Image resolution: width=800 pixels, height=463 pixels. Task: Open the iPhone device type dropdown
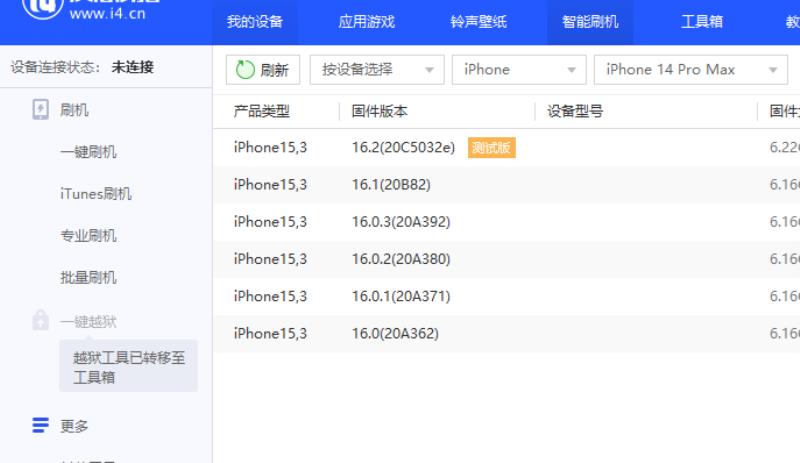click(519, 70)
